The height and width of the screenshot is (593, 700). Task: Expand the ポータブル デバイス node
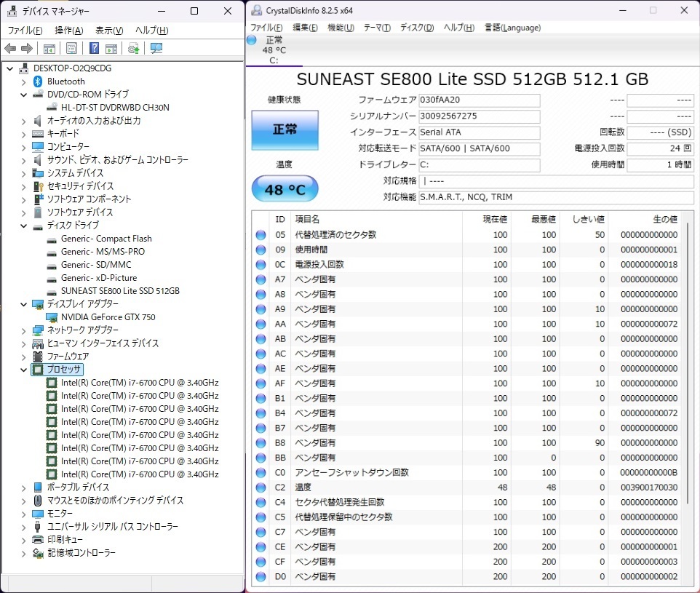23,487
